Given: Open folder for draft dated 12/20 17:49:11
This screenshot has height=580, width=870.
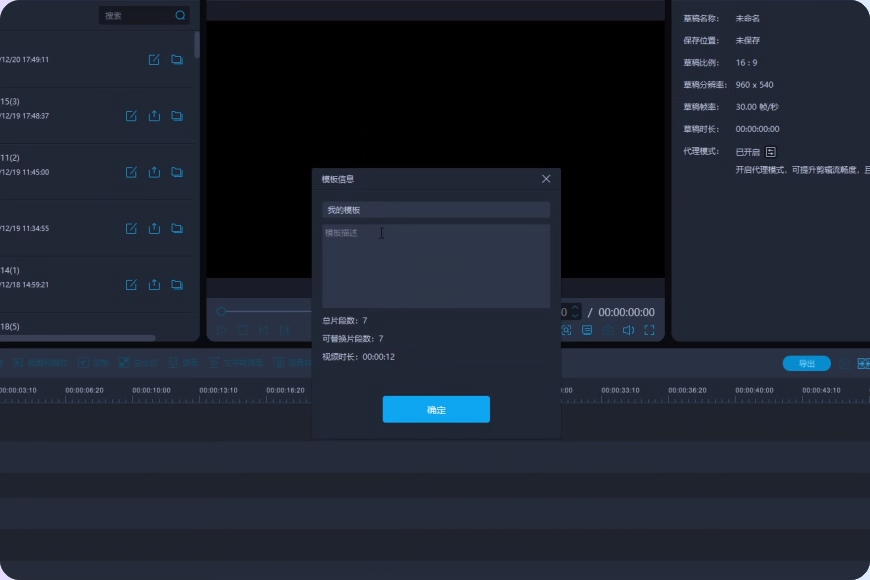Looking at the screenshot, I should [x=177, y=59].
